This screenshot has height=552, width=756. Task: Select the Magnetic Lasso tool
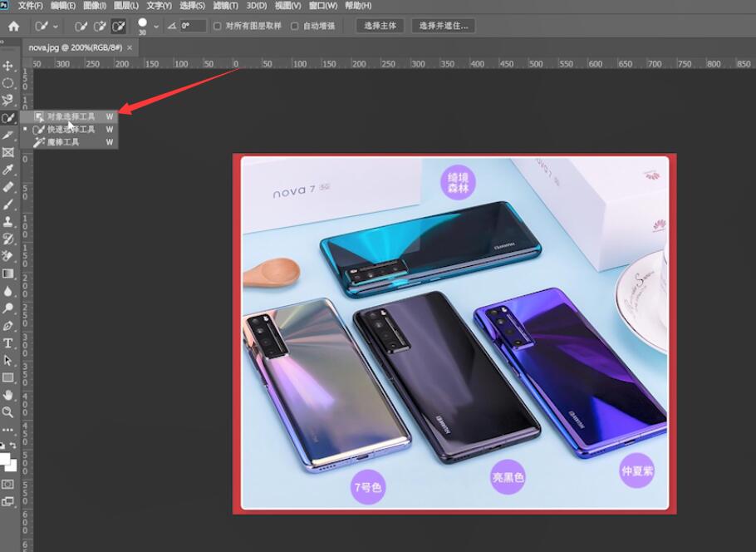tap(7, 100)
